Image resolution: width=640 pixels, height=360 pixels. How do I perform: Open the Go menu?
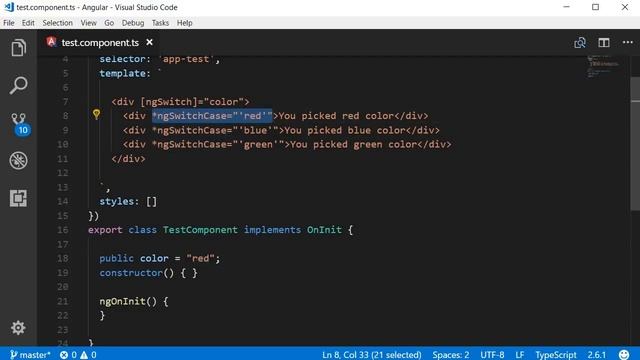click(109, 23)
